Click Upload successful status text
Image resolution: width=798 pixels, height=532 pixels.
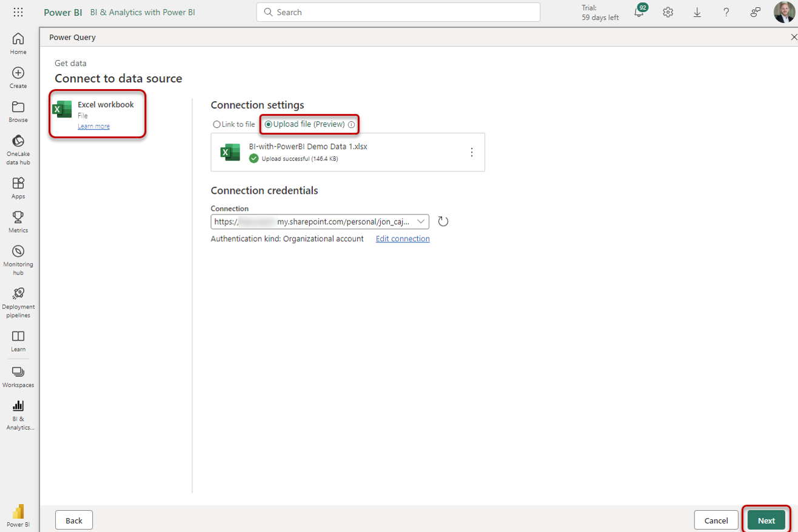[300, 159]
